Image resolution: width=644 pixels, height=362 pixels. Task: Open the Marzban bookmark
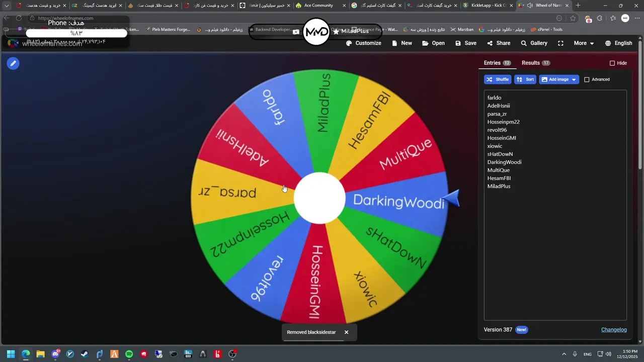(462, 30)
